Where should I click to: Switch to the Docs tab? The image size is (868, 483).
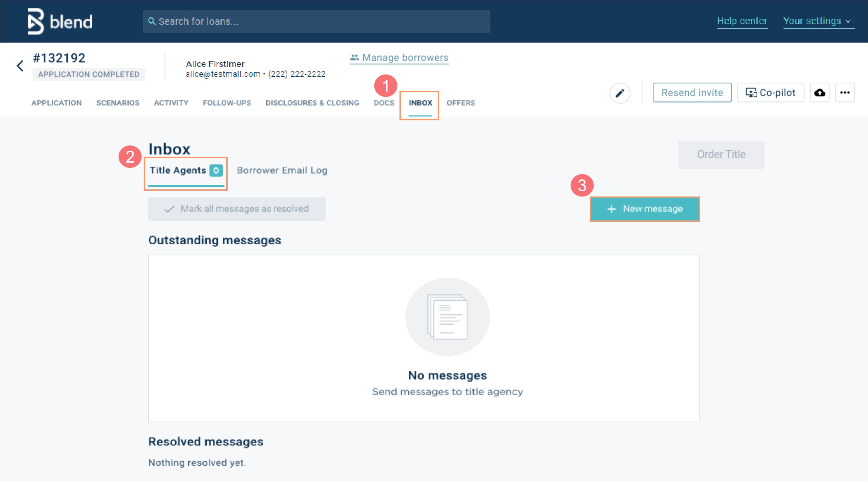(x=383, y=103)
